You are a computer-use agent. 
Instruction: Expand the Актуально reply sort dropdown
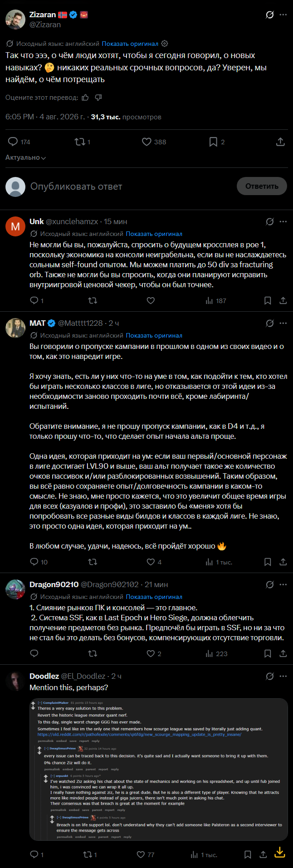26,157
